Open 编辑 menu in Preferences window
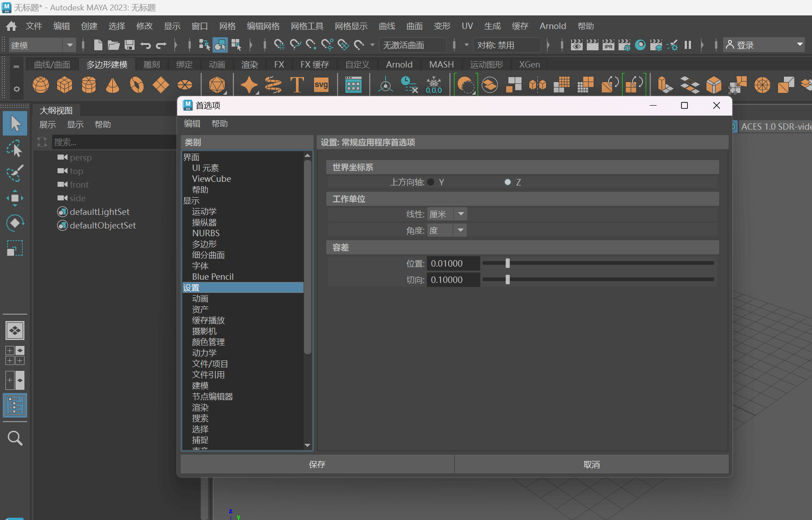 click(192, 123)
